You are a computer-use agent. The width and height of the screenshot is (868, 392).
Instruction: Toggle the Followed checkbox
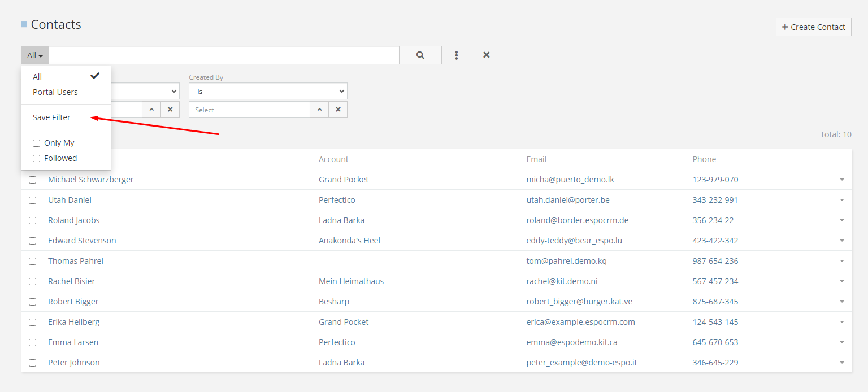click(x=37, y=159)
